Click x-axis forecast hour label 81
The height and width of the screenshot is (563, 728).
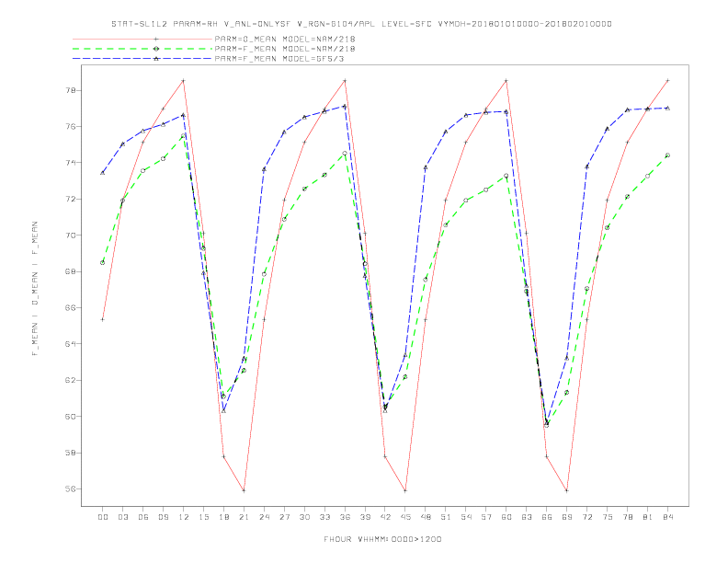tap(648, 517)
